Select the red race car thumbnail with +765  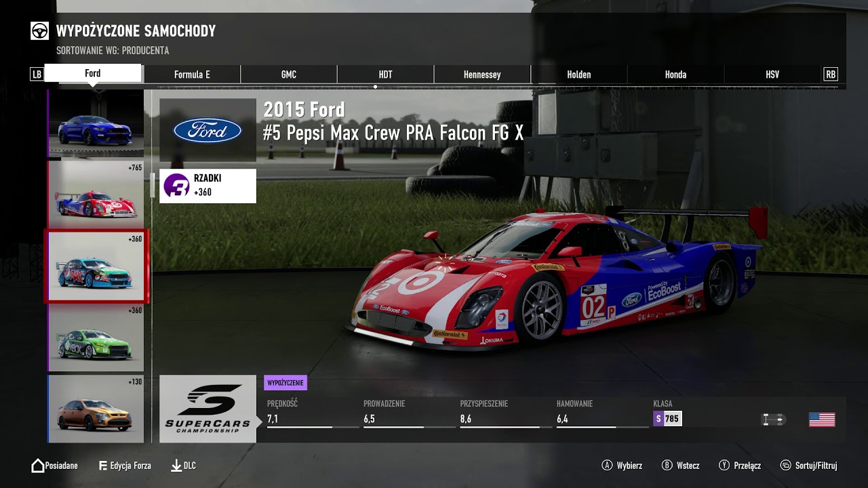click(96, 195)
